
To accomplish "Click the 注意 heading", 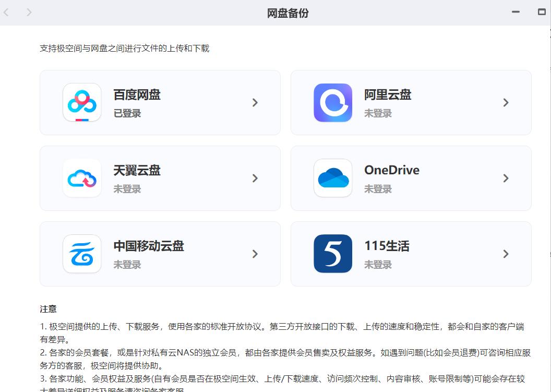I will 48,309.
